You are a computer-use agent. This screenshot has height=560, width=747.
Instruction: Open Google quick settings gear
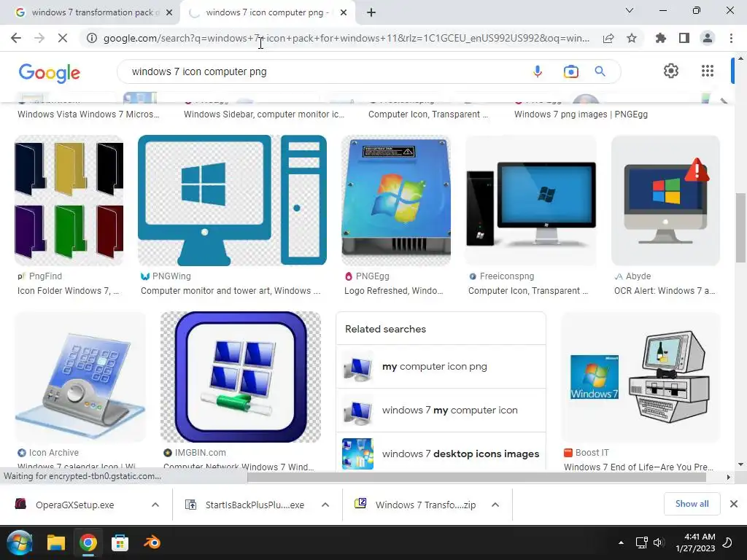[671, 71]
